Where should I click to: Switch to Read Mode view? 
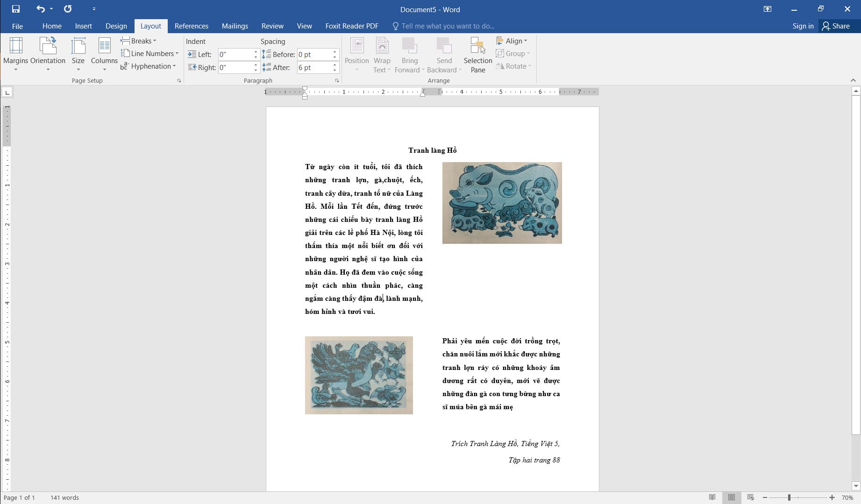pos(712,497)
